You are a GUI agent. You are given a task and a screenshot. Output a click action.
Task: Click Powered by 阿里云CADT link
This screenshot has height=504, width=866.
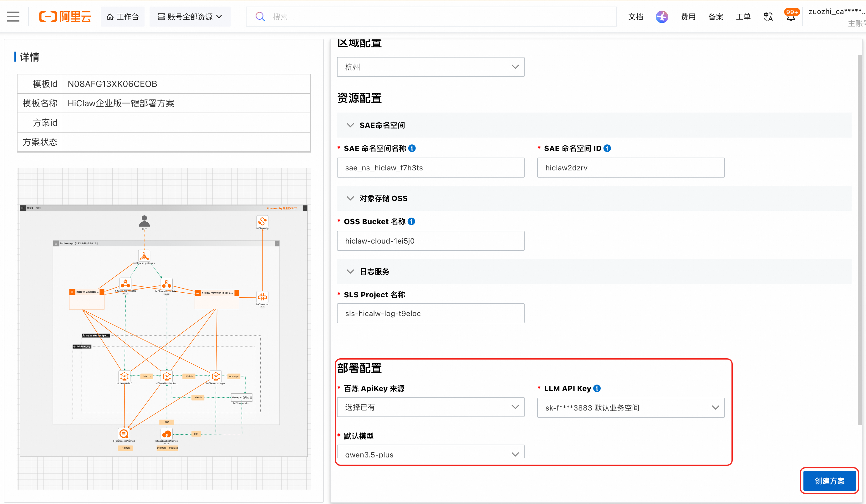tap(282, 208)
